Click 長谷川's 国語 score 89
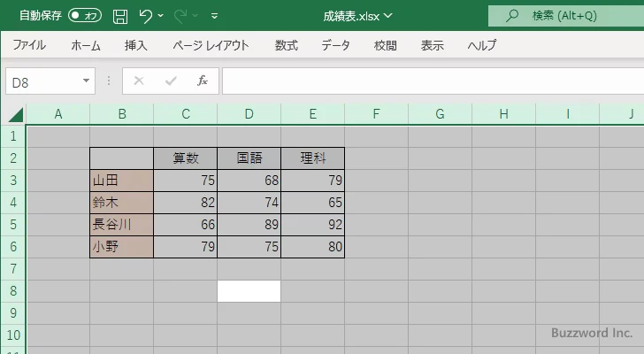The width and height of the screenshot is (644, 354). point(249,225)
